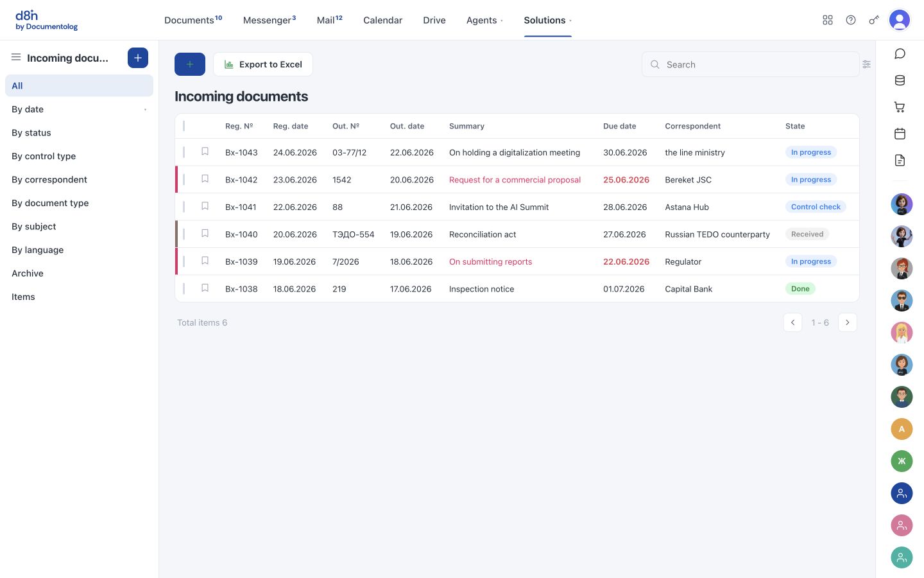Open the Mail tab

coord(329,20)
